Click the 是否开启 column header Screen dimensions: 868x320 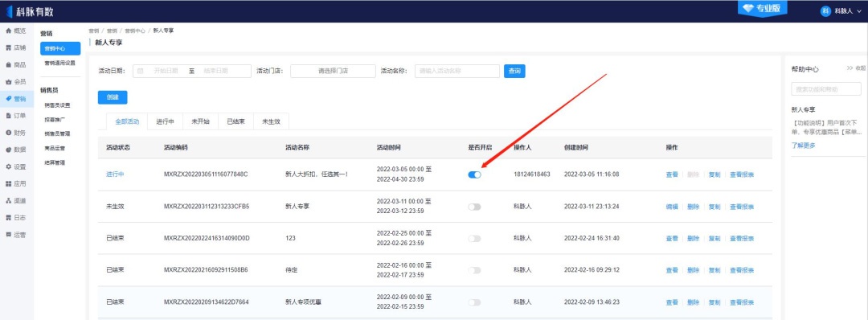[480, 148]
